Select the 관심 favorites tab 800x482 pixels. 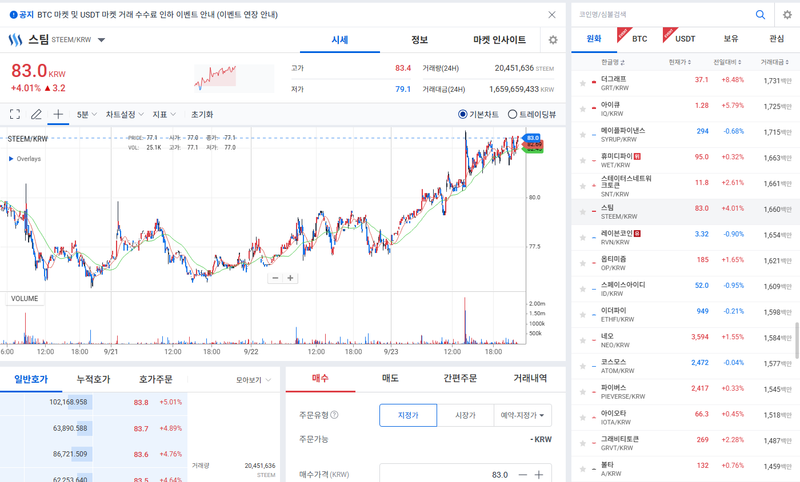(x=776, y=39)
